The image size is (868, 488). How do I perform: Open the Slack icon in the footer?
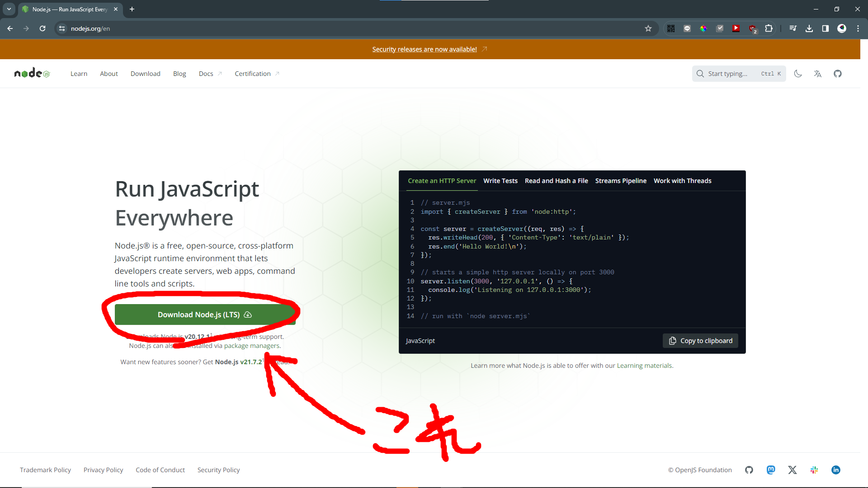[814, 470]
